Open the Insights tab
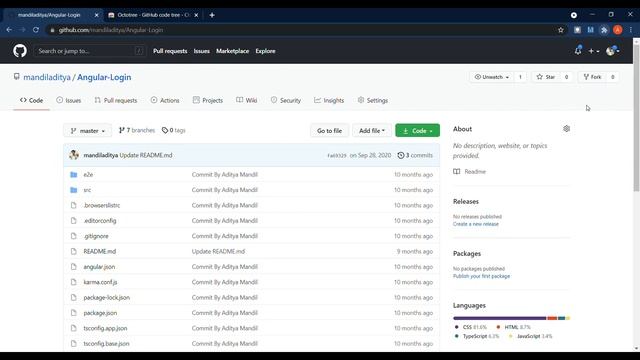The height and width of the screenshot is (360, 640). 329,100
